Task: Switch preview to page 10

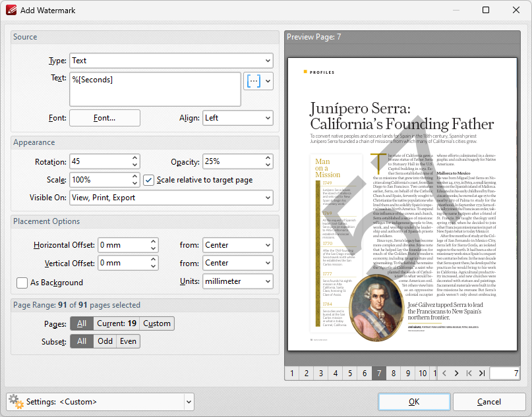Action: pos(423,374)
